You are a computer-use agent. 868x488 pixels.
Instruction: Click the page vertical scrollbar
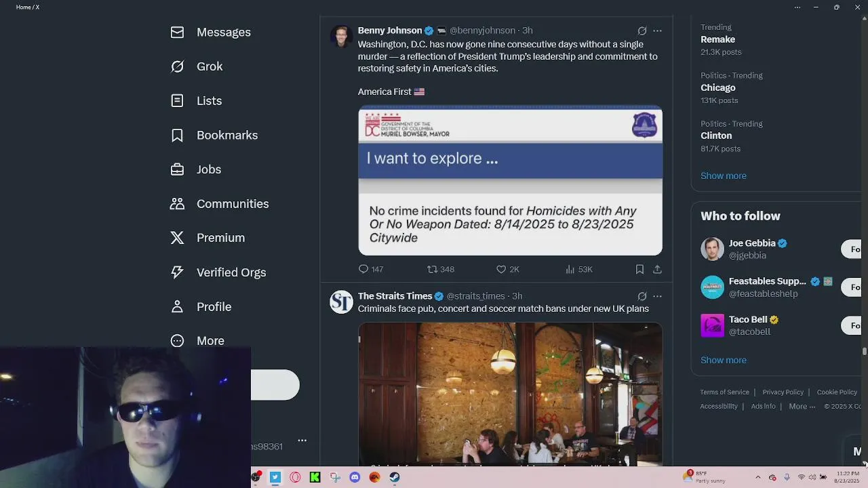point(865,350)
